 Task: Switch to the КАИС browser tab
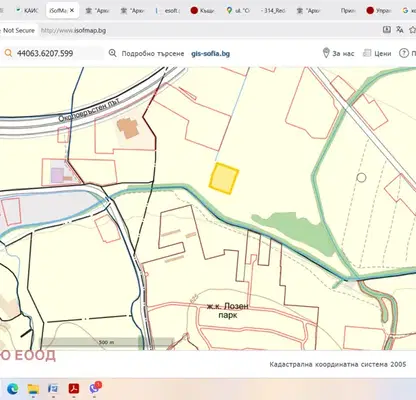27,11
